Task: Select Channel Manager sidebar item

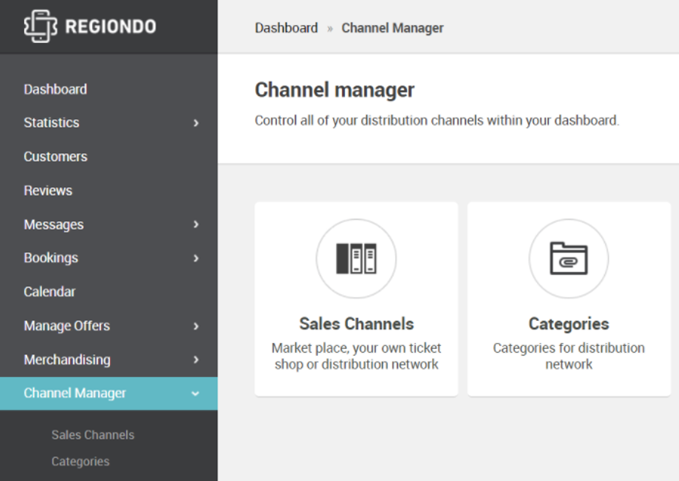Action: [x=109, y=393]
